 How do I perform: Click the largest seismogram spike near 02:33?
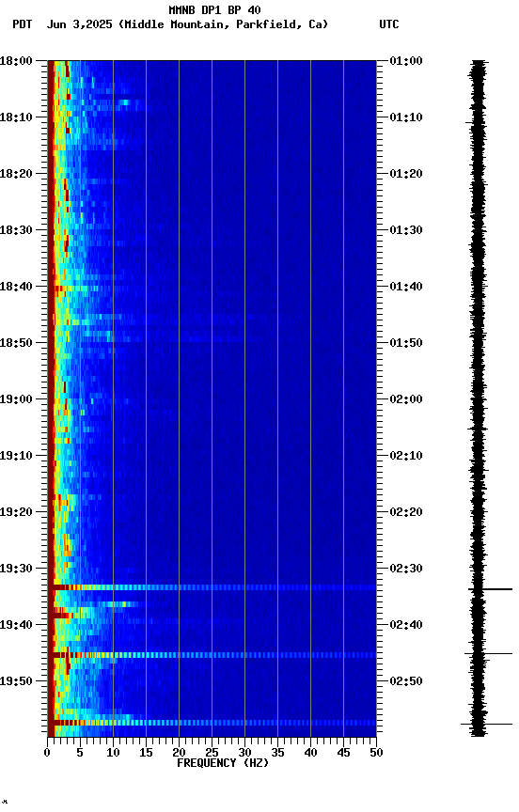490,589
